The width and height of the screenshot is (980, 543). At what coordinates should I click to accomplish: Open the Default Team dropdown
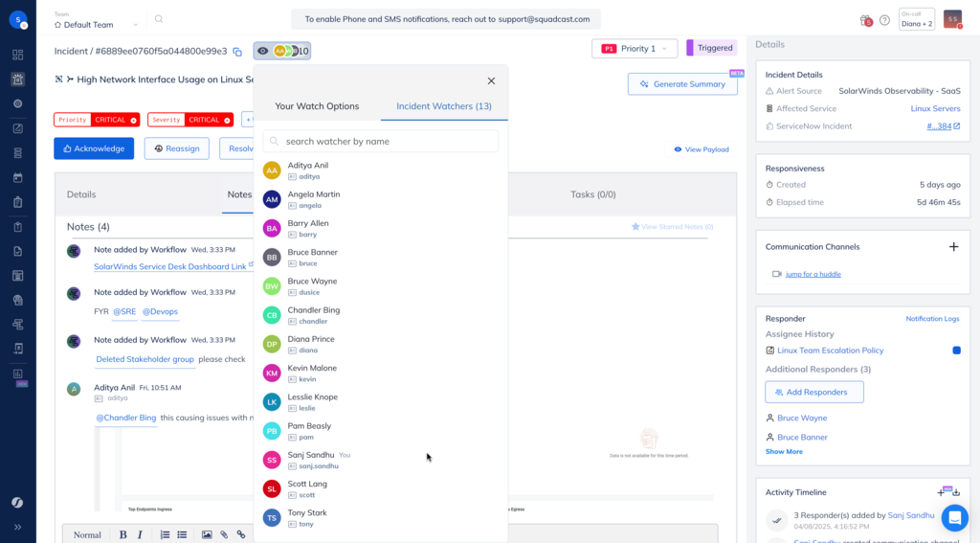96,25
